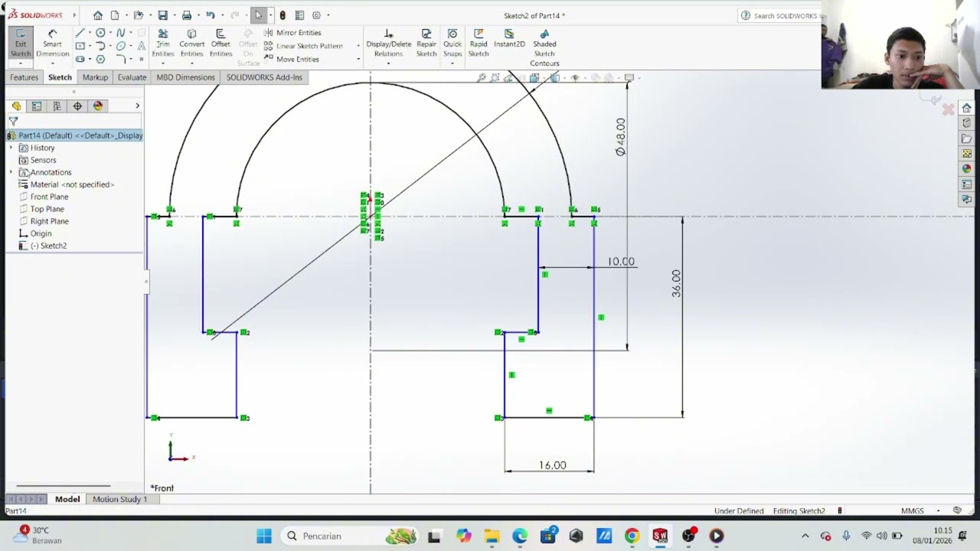Open the PropertyManager tab
The image size is (980, 551).
[37, 106]
